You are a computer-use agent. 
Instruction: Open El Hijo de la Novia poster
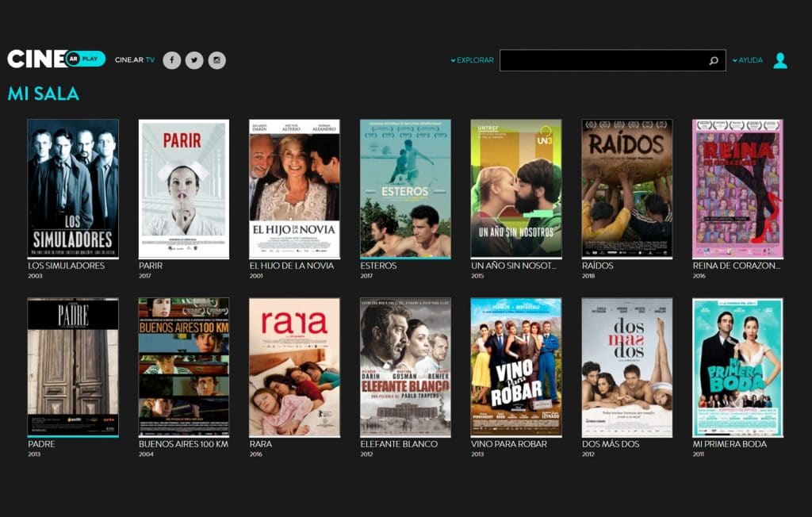click(294, 189)
